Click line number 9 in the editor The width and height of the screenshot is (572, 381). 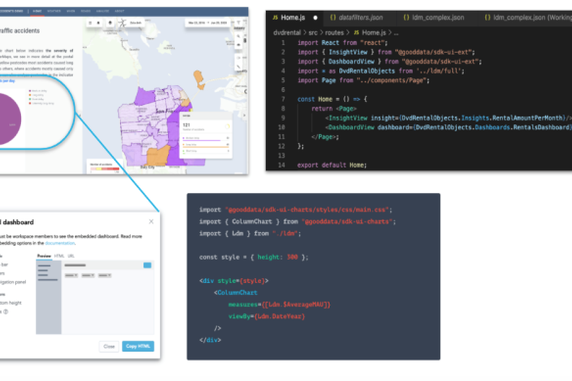click(283, 118)
